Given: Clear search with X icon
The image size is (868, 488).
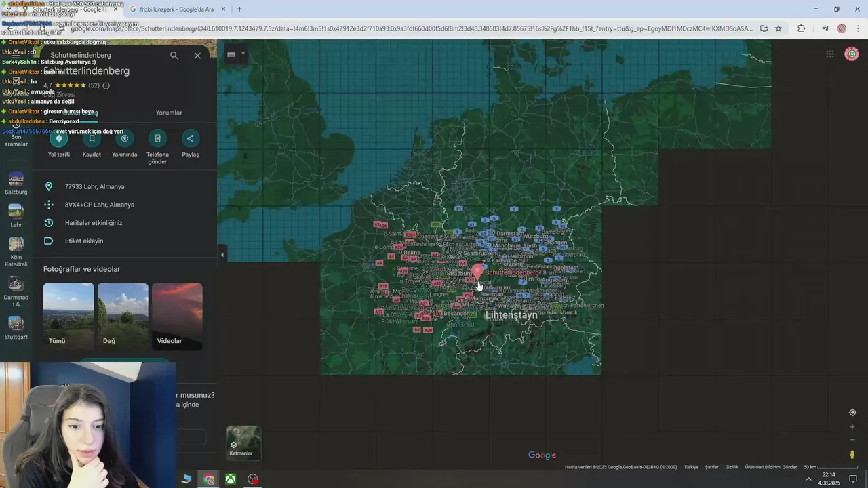Looking at the screenshot, I should click(197, 56).
